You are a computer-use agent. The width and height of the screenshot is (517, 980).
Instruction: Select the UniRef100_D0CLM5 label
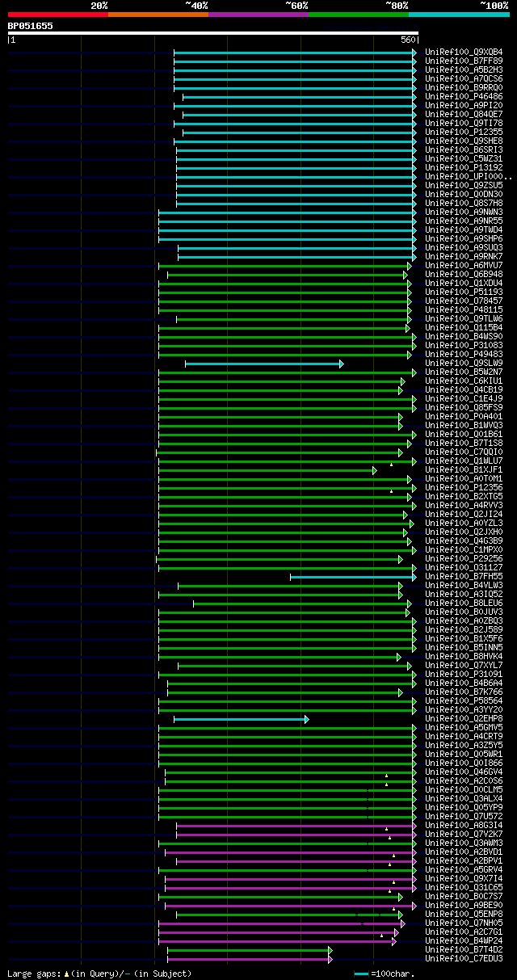464,790
